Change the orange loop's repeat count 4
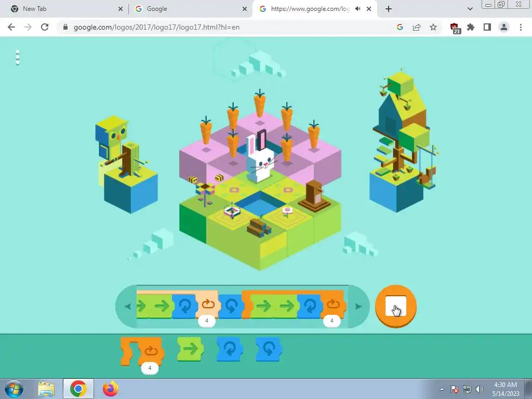 click(x=332, y=321)
